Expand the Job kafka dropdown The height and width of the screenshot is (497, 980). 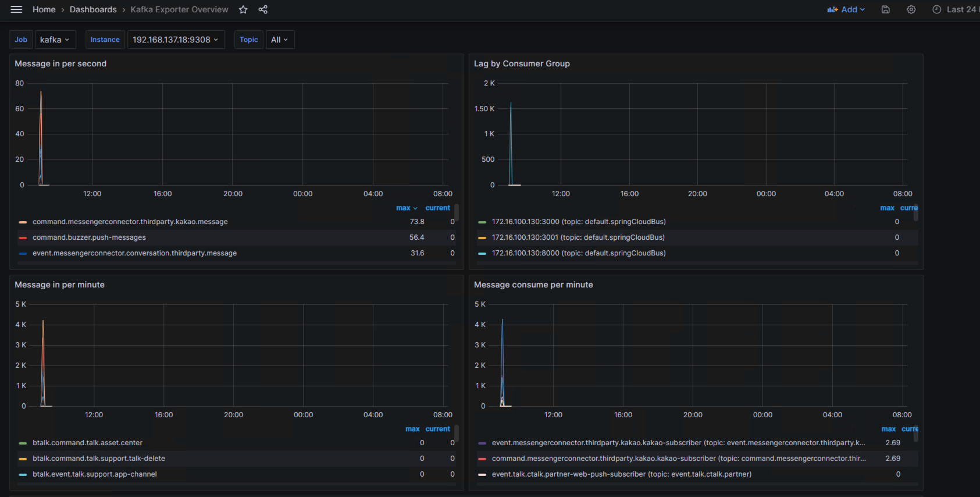pos(55,40)
